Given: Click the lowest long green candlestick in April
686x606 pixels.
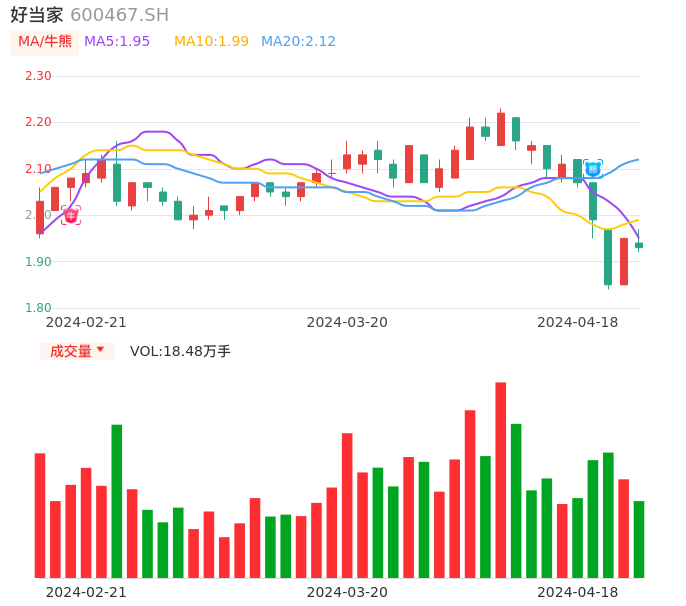Looking at the screenshot, I should 608,257.
